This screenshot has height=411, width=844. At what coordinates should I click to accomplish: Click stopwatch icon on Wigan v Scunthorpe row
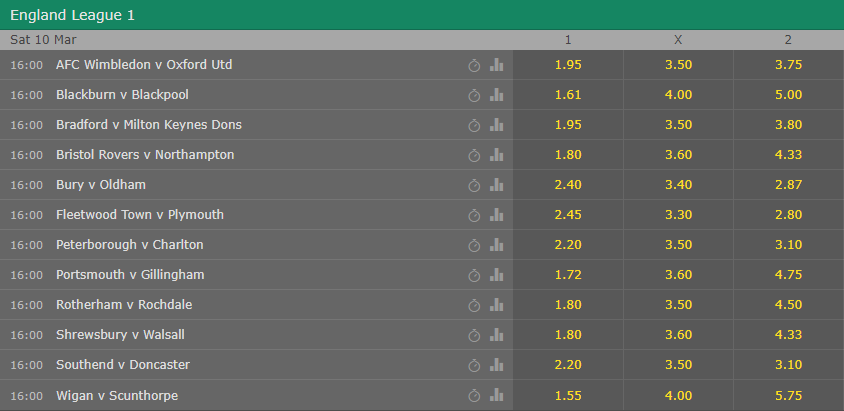click(474, 396)
